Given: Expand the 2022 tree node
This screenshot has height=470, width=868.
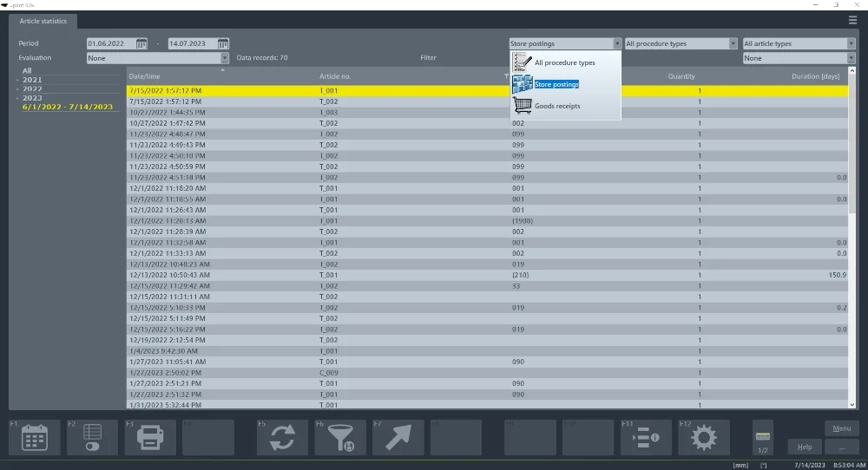Looking at the screenshot, I should tap(18, 89).
